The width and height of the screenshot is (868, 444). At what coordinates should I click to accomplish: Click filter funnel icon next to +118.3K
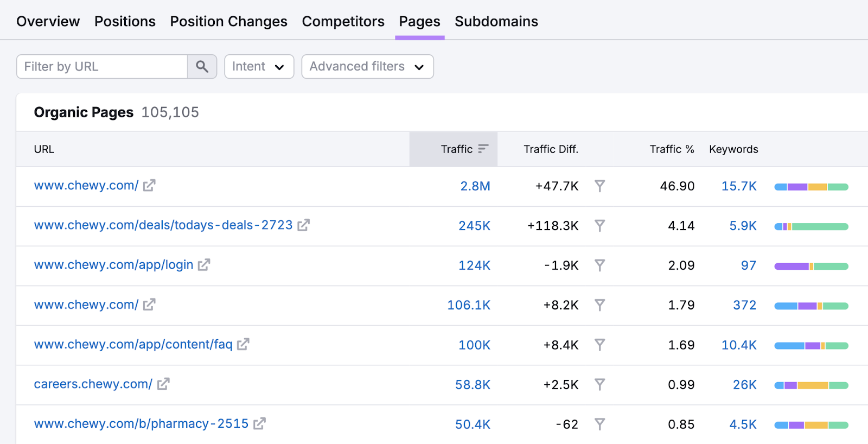pyautogui.click(x=599, y=226)
